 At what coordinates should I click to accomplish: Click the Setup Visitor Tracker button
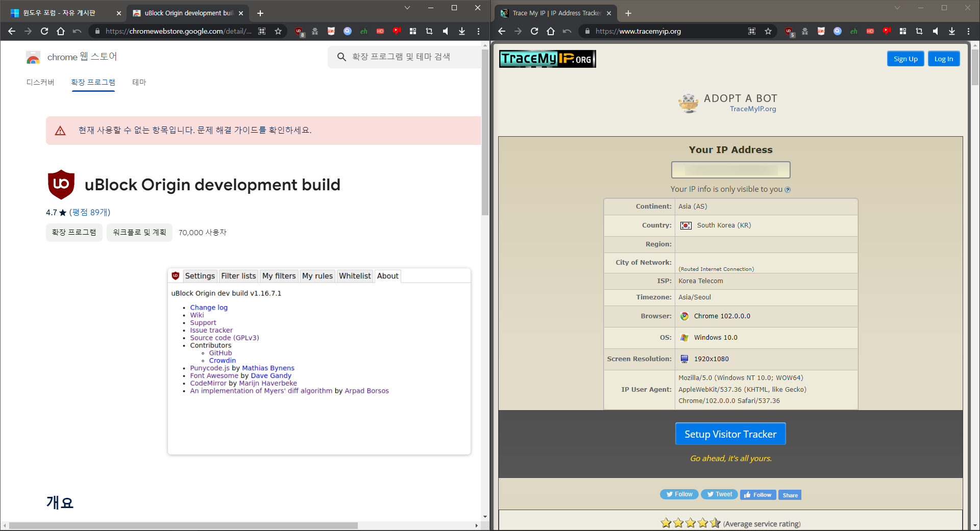click(730, 434)
